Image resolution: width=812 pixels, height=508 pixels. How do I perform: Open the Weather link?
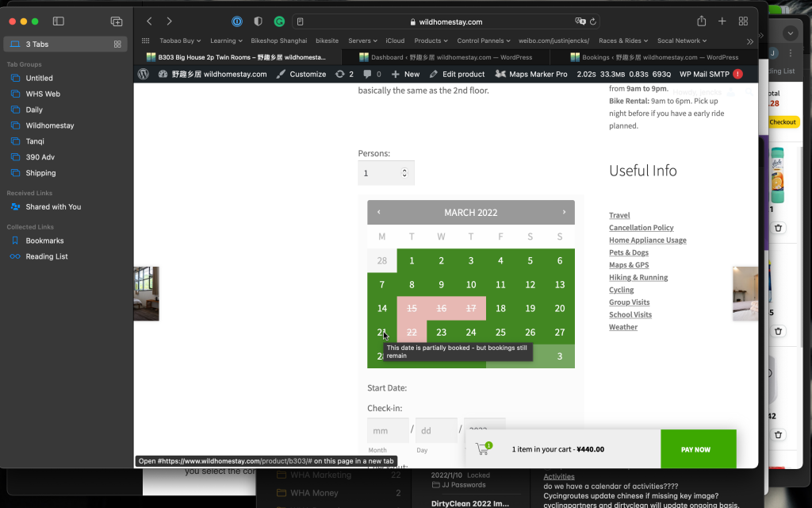[623, 327]
